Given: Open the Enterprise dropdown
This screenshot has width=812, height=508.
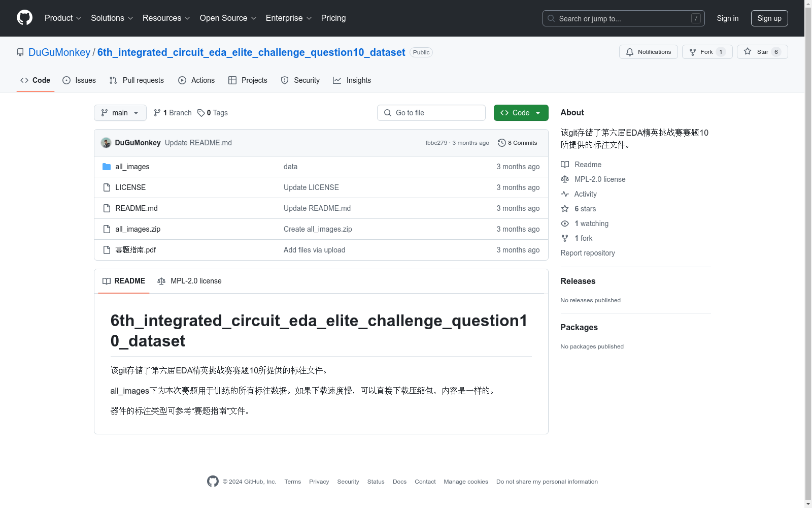Looking at the screenshot, I should point(289,18).
